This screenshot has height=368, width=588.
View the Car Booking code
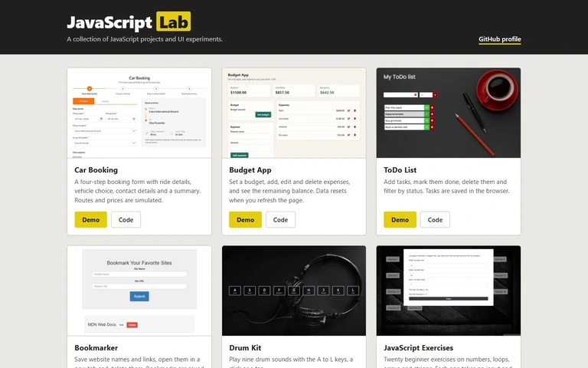point(126,220)
